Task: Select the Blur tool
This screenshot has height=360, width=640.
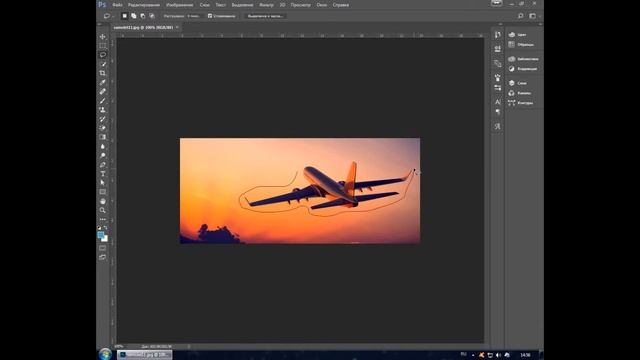Action: [x=102, y=147]
